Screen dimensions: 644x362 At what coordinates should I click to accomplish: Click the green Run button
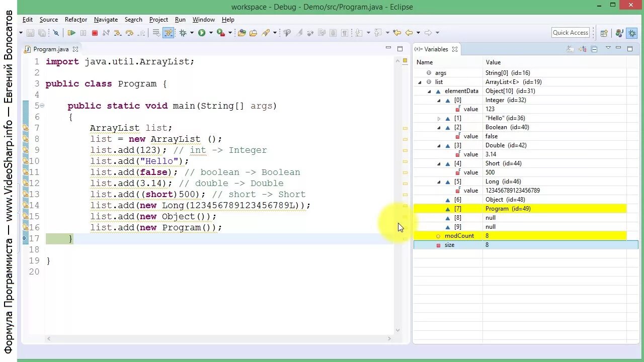201,33
